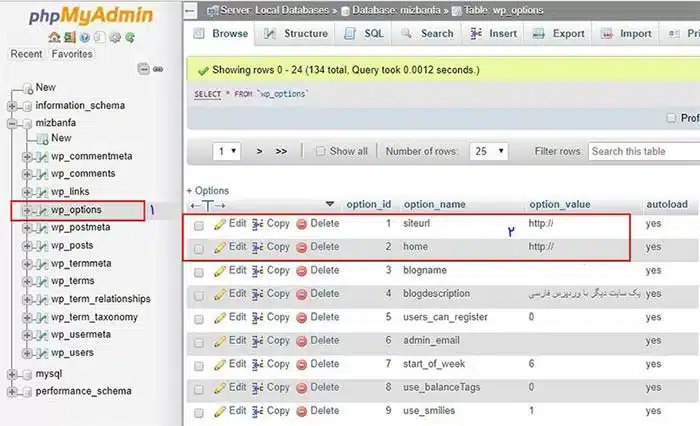
Task: Click the + Options link above table
Action: click(207, 190)
